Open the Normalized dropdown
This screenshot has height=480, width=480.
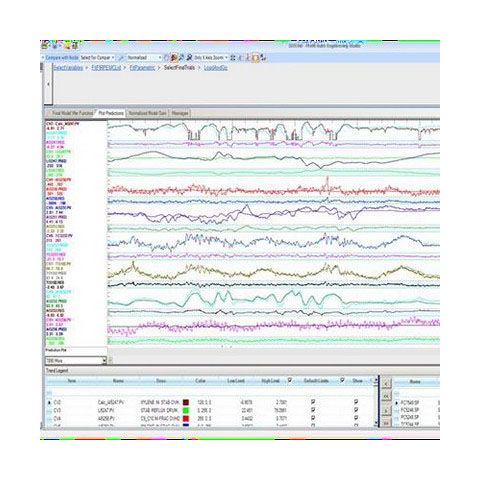(x=145, y=58)
